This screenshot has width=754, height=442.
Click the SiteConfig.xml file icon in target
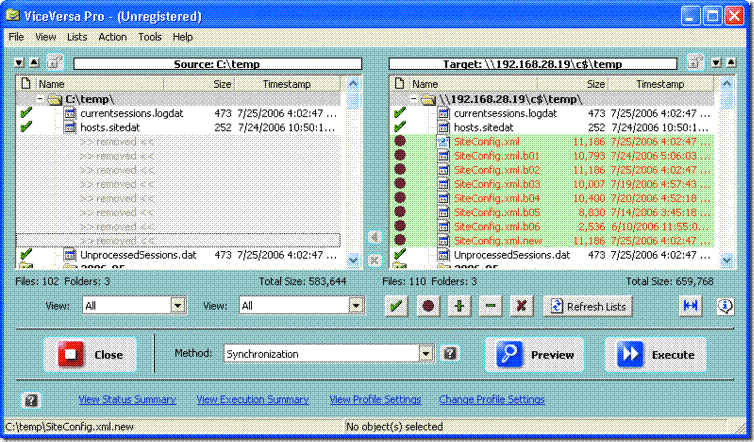pos(443,141)
